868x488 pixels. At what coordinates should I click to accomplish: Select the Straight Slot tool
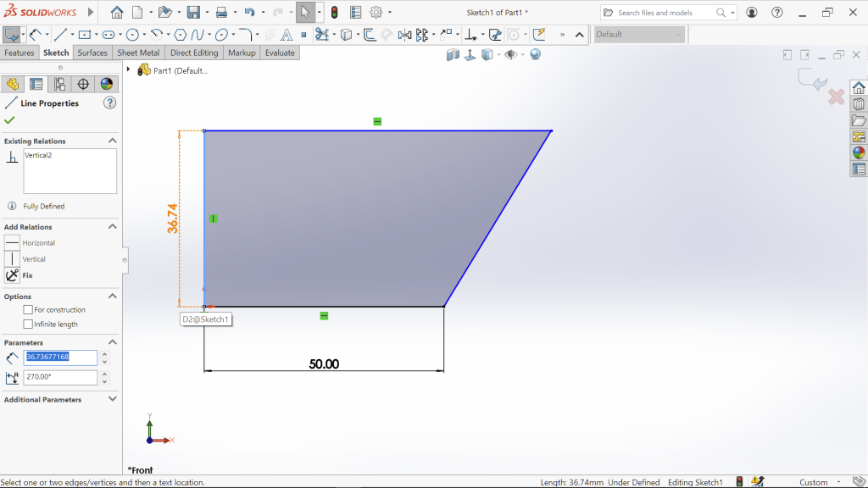pyautogui.click(x=108, y=35)
